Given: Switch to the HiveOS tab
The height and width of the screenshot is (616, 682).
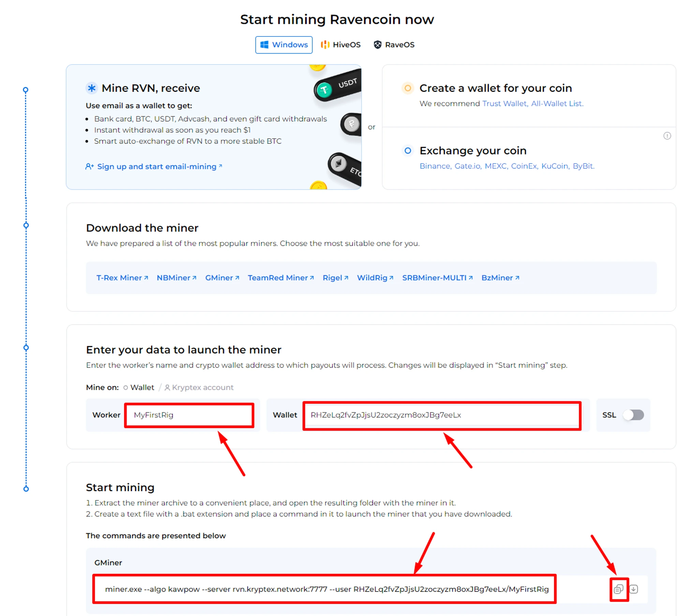Looking at the screenshot, I should 341,45.
